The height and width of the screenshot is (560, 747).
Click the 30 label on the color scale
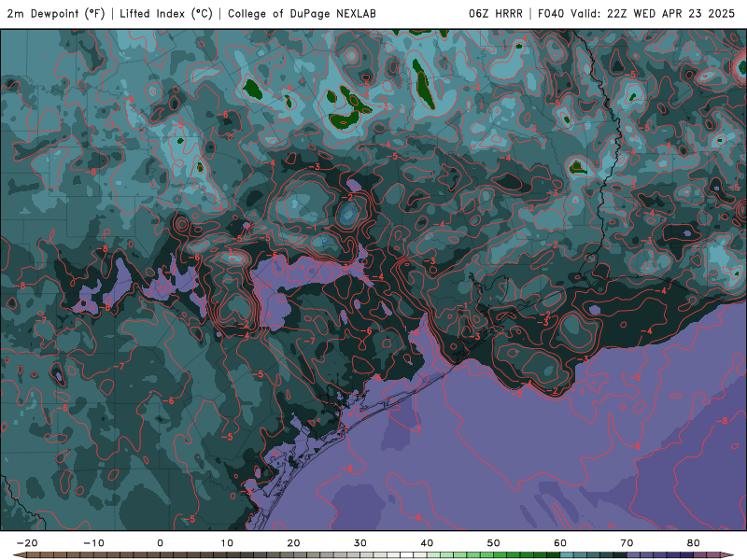360,543
